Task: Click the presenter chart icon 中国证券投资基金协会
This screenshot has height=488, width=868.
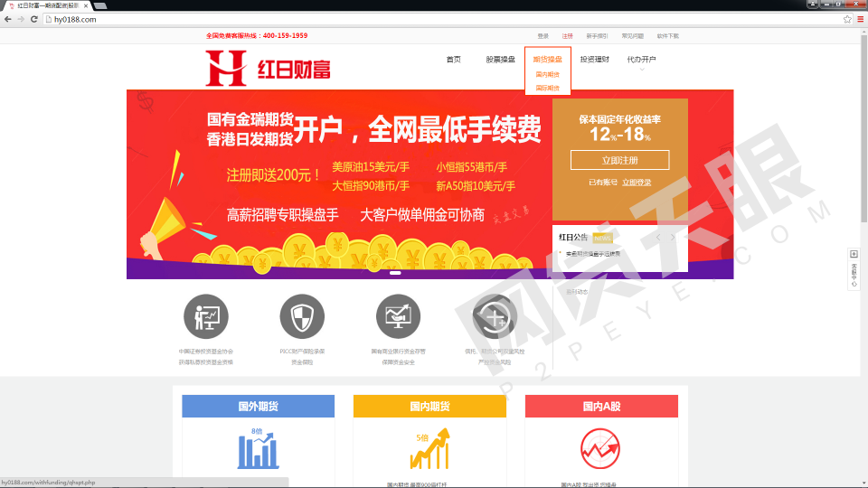Action: [206, 316]
